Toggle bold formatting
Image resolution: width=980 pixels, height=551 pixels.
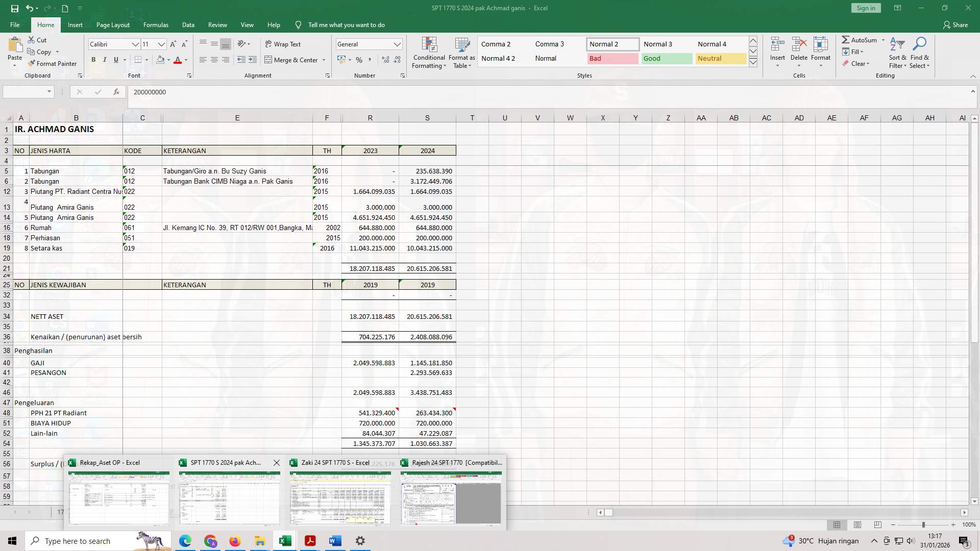tap(93, 60)
